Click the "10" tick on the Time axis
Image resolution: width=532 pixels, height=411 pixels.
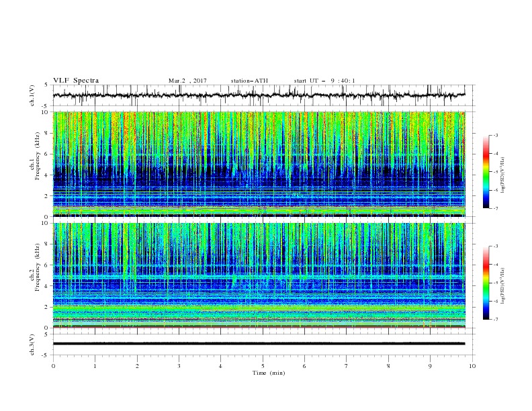472,366
